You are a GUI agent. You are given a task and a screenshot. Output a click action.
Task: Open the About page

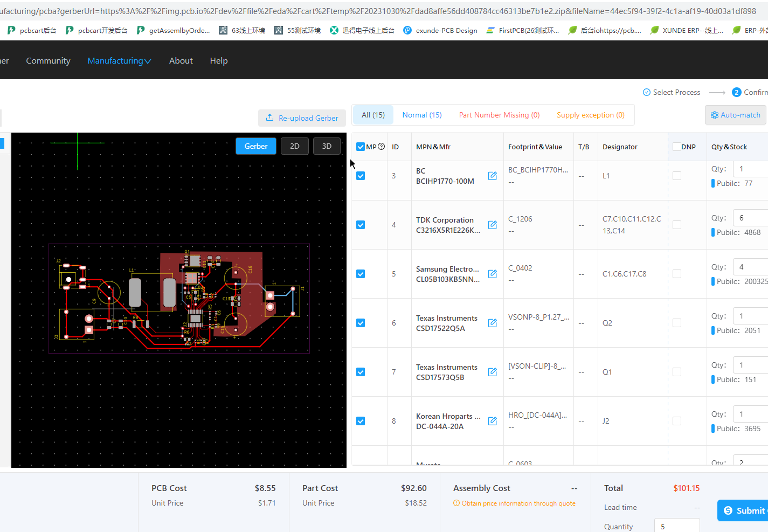pyautogui.click(x=181, y=61)
